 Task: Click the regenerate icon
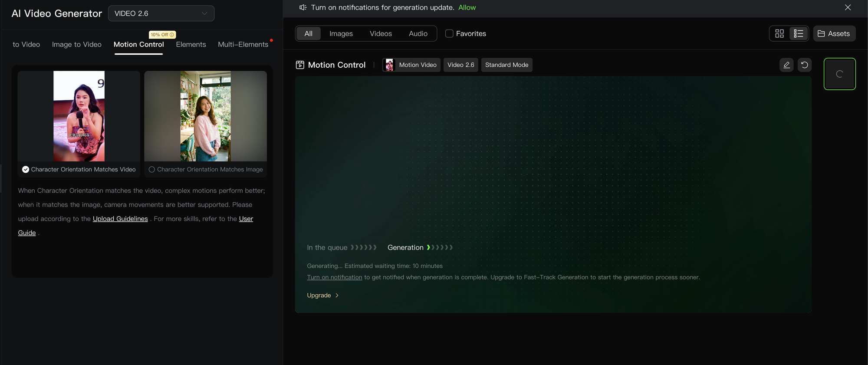coord(805,65)
